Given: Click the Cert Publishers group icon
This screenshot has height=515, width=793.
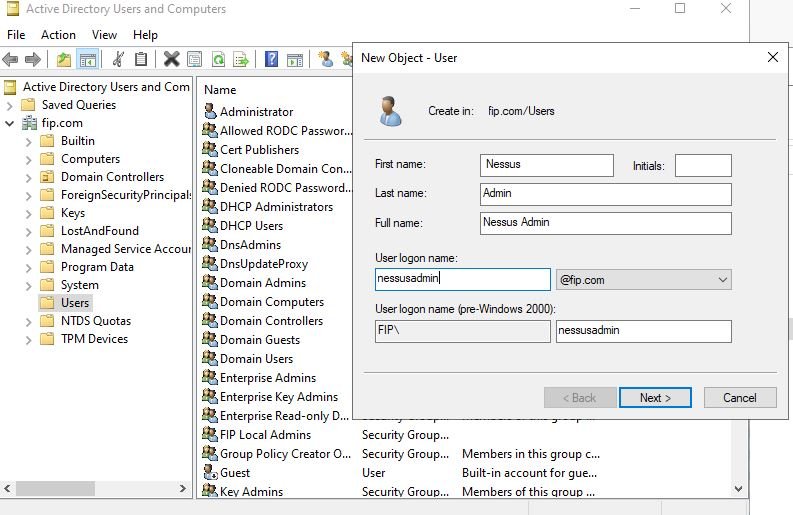Looking at the screenshot, I should pos(209,149).
